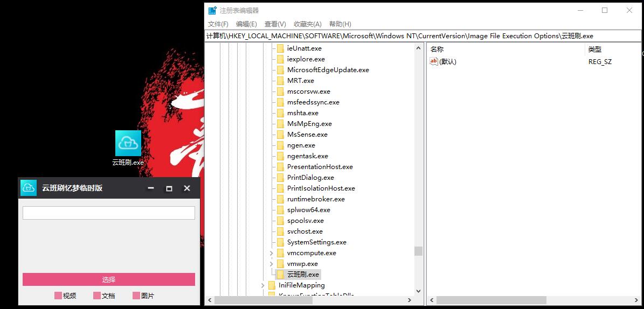Image resolution: width=644 pixels, height=309 pixels.
Task: Select the vmwp.exe key label
Action: pyautogui.click(x=302, y=263)
